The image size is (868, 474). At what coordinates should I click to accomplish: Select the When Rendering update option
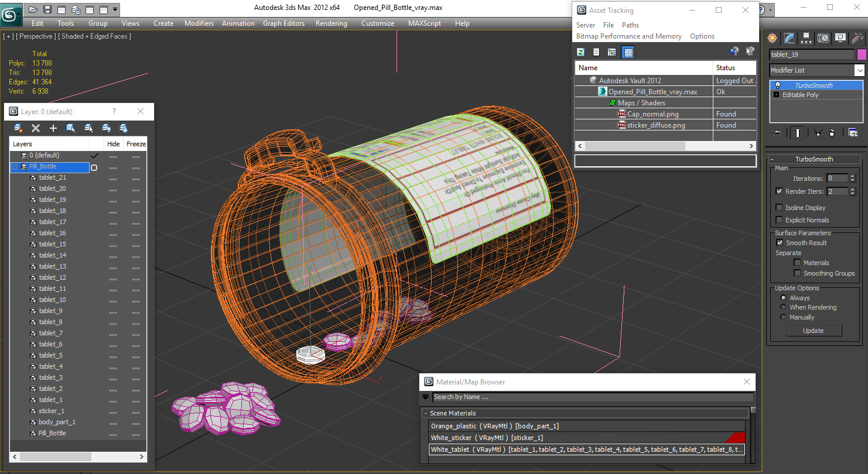(783, 307)
